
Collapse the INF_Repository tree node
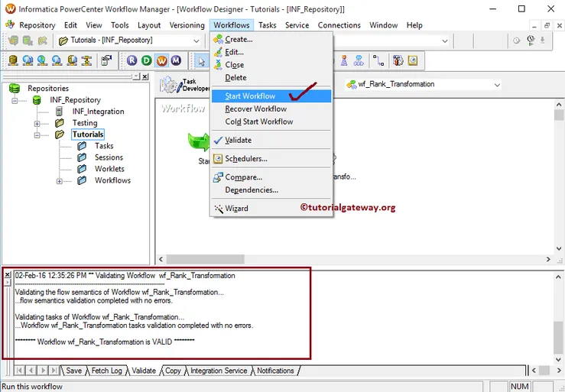tap(15, 101)
